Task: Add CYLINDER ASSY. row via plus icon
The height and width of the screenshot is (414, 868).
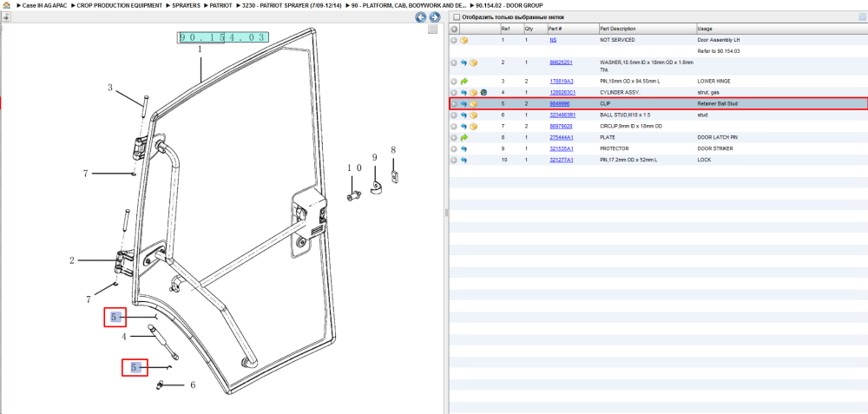Action: click(x=454, y=92)
